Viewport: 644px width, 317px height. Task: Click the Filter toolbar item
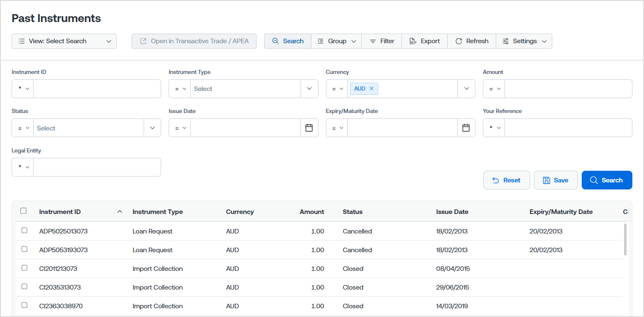click(x=382, y=41)
